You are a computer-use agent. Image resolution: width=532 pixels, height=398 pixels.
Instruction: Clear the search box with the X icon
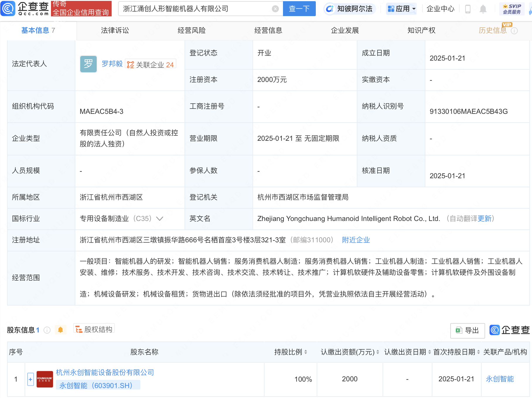(x=275, y=9)
